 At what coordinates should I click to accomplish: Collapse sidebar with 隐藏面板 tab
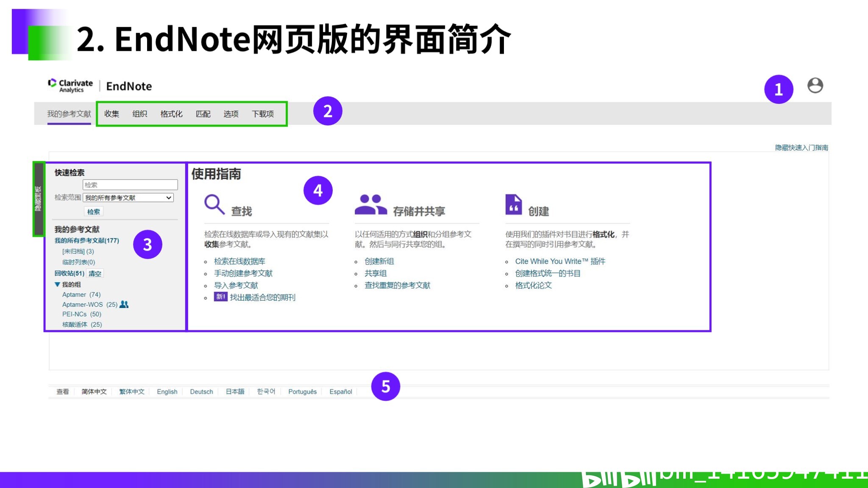pos(38,198)
